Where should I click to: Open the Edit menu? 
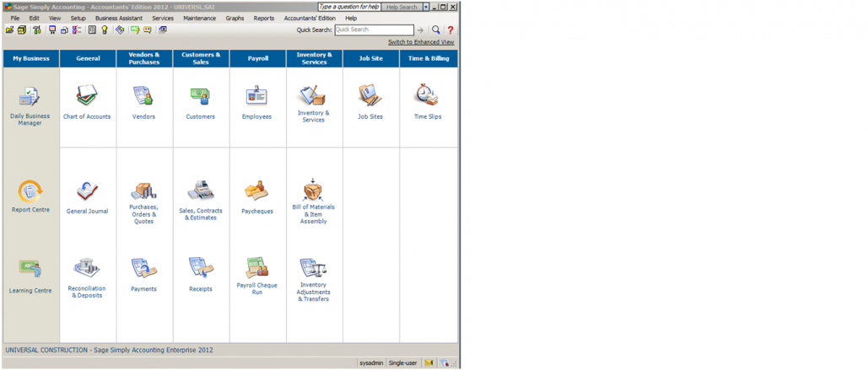click(x=35, y=19)
